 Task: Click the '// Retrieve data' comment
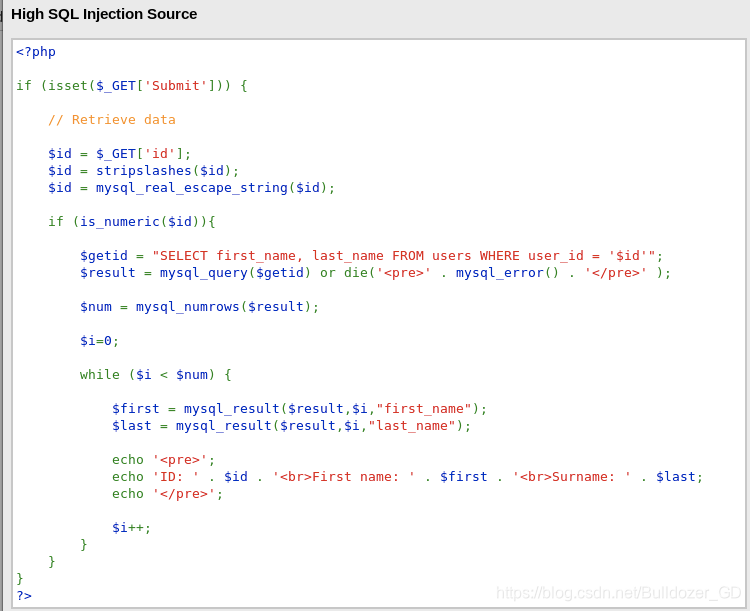pos(111,120)
